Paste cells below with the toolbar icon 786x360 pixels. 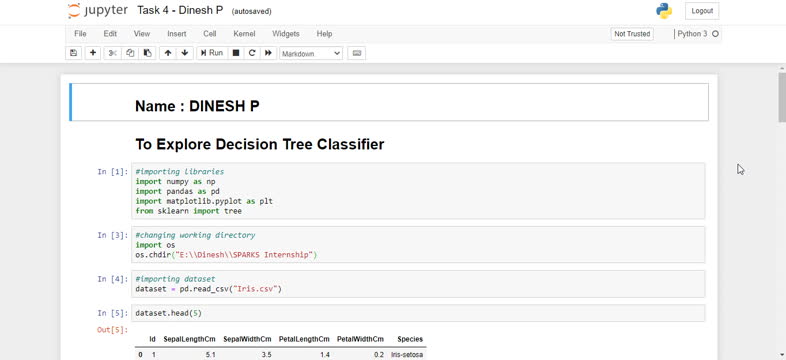(147, 53)
